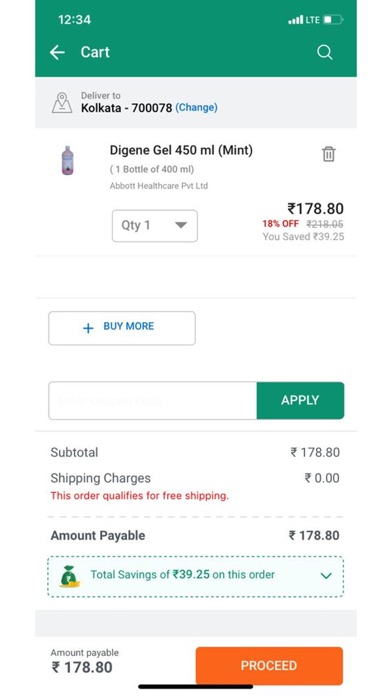The width and height of the screenshot is (392, 696).
Task: Focus the coupon code input field
Action: (x=153, y=400)
